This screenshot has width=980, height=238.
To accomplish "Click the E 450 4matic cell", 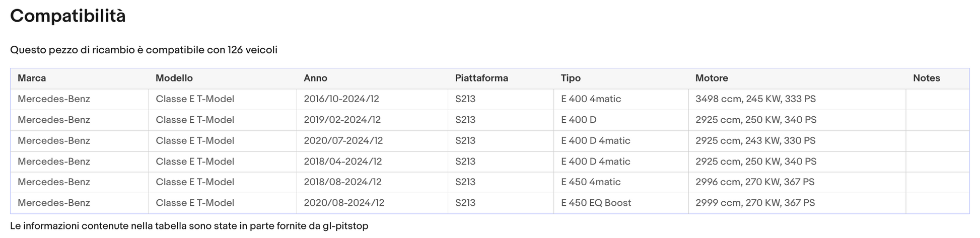I will pos(621,182).
